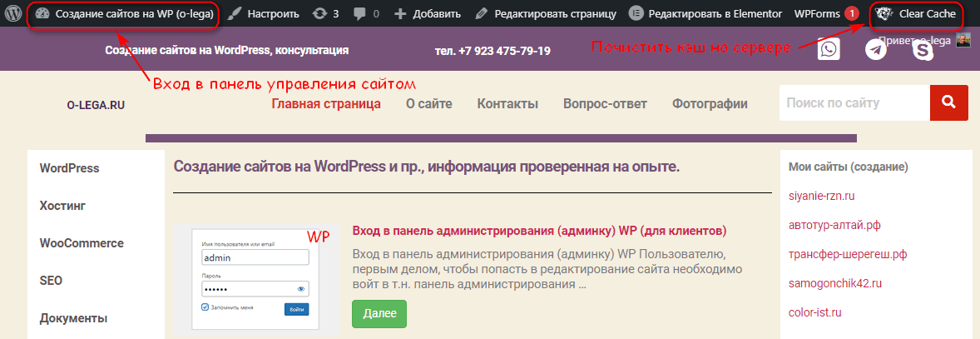Open the WordPress category in sidebar
This screenshot has height=339, width=980.
pos(69,168)
